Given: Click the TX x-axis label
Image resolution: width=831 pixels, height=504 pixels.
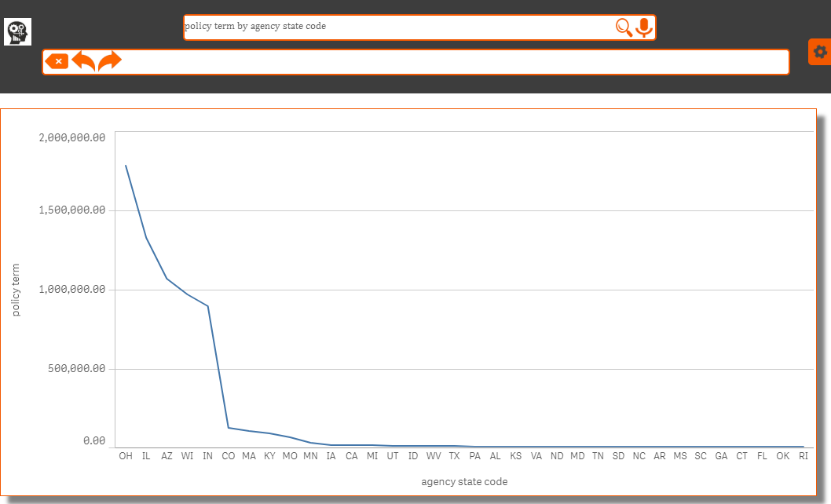Looking at the screenshot, I should coord(454,456).
